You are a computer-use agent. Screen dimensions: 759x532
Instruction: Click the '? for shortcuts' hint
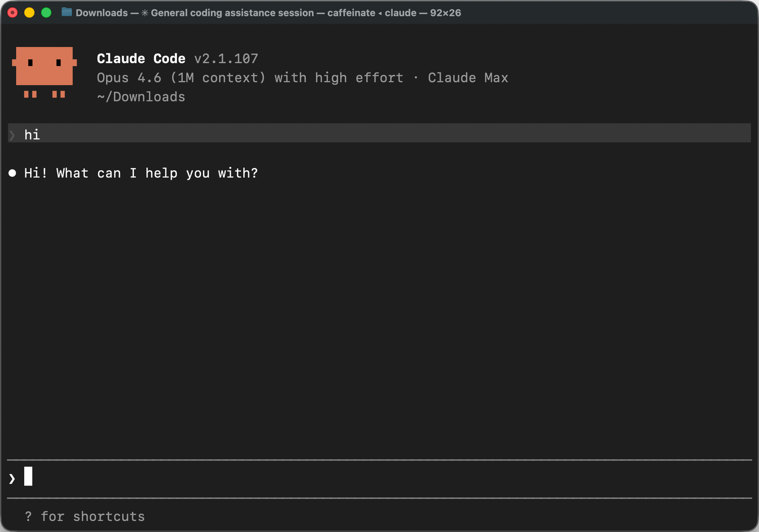point(85,516)
